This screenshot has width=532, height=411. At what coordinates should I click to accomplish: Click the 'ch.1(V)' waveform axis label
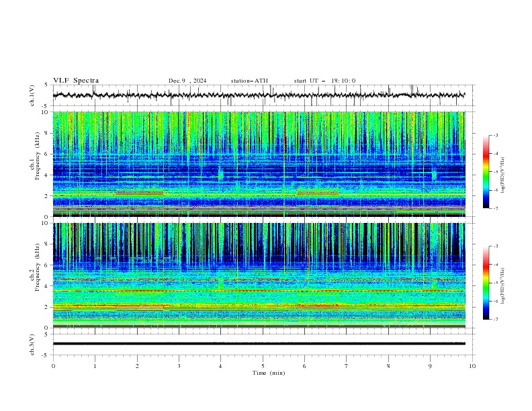tap(32, 95)
